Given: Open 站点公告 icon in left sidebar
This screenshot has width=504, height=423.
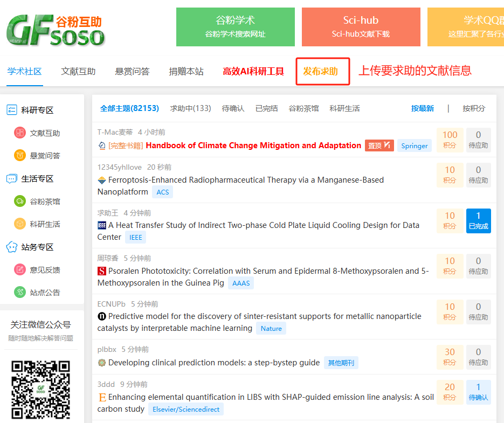Looking at the screenshot, I should [20, 293].
